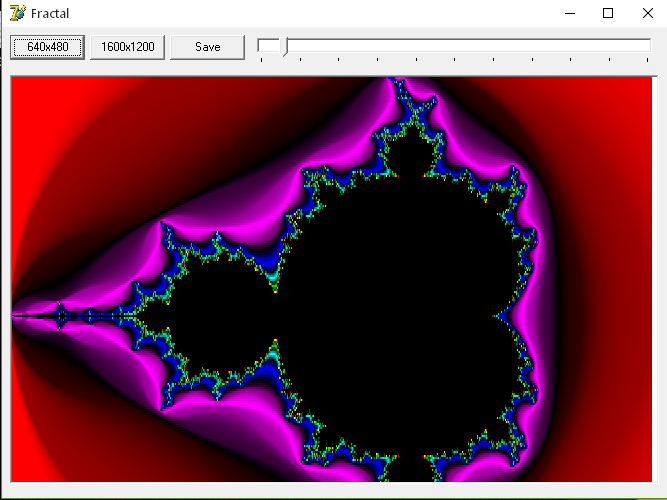The image size is (667, 500).
Task: Minimize the Fractal window
Action: click(x=570, y=13)
